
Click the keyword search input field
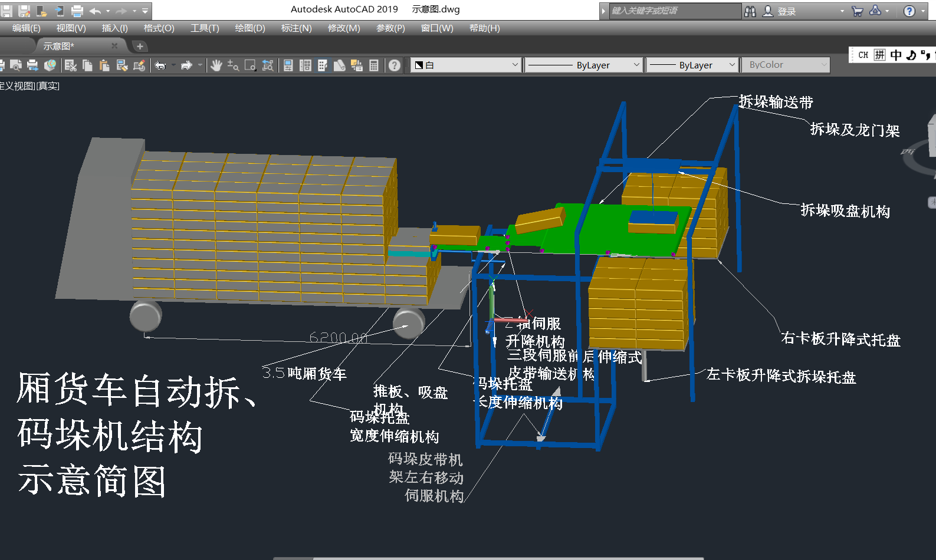pos(674,11)
